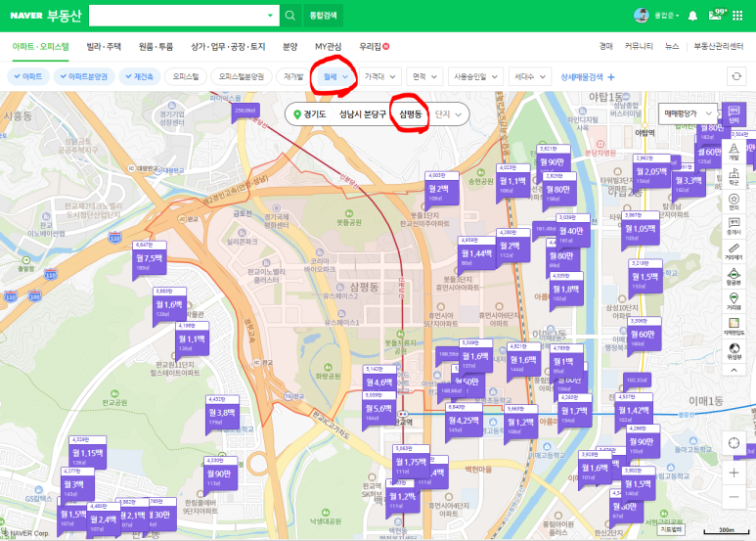756x541 pixels.
Task: Open mail inbox icon with 99+ badge
Action: (x=716, y=15)
